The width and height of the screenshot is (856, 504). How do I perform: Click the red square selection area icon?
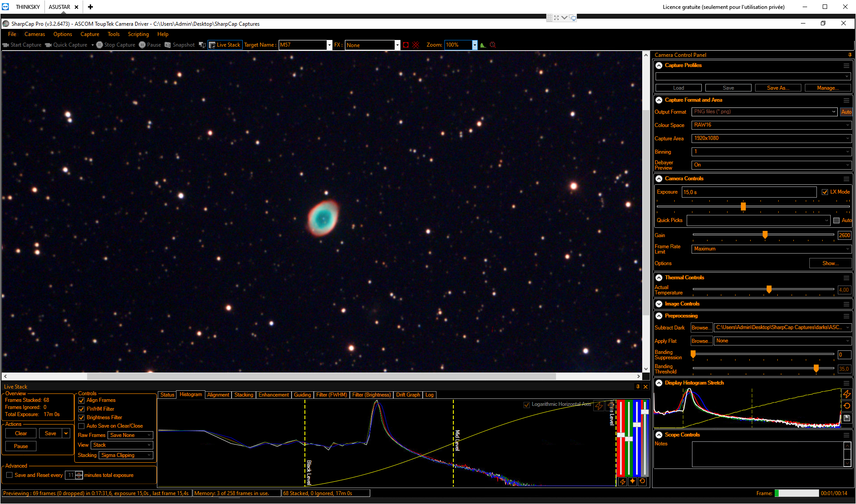coord(406,45)
